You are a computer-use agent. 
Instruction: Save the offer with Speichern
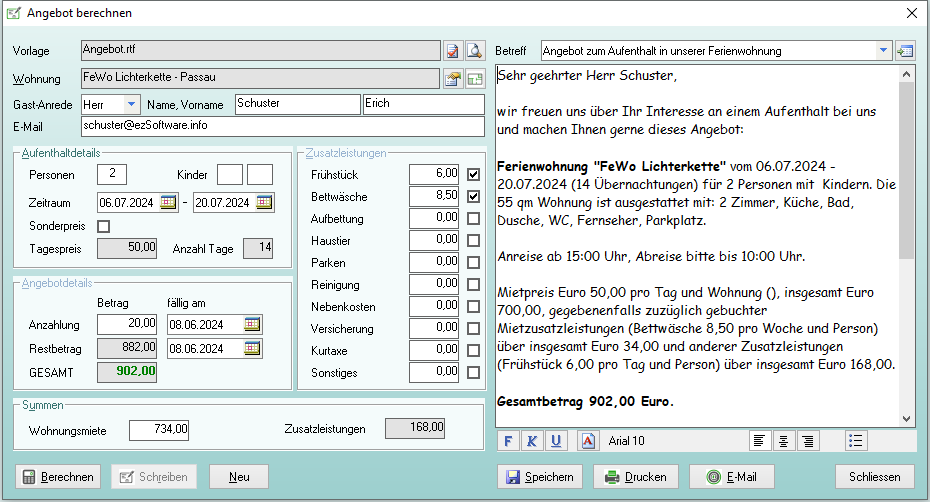pos(540,476)
